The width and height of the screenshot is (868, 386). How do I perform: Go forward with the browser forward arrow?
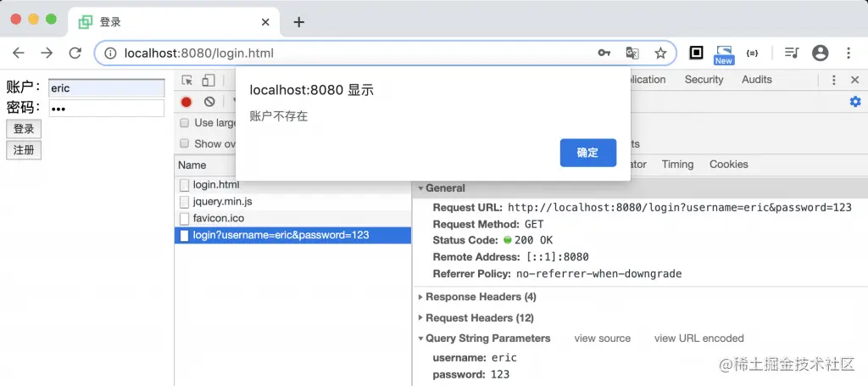pos(47,53)
